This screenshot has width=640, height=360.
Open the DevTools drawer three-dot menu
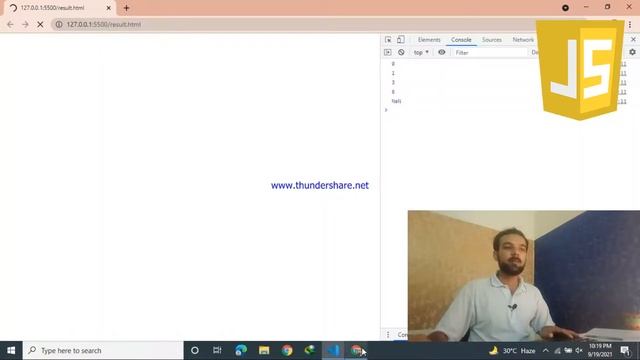[x=388, y=335]
